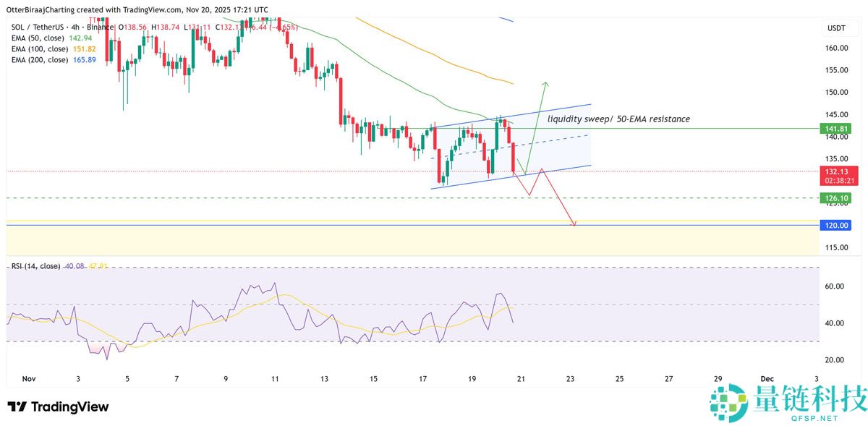Viewport: 868px width, 426px height.
Task: Click the red downward projection arrowhead
Action: click(x=574, y=224)
